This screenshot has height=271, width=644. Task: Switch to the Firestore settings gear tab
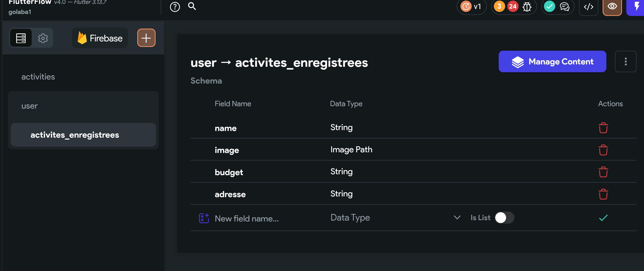(x=43, y=38)
